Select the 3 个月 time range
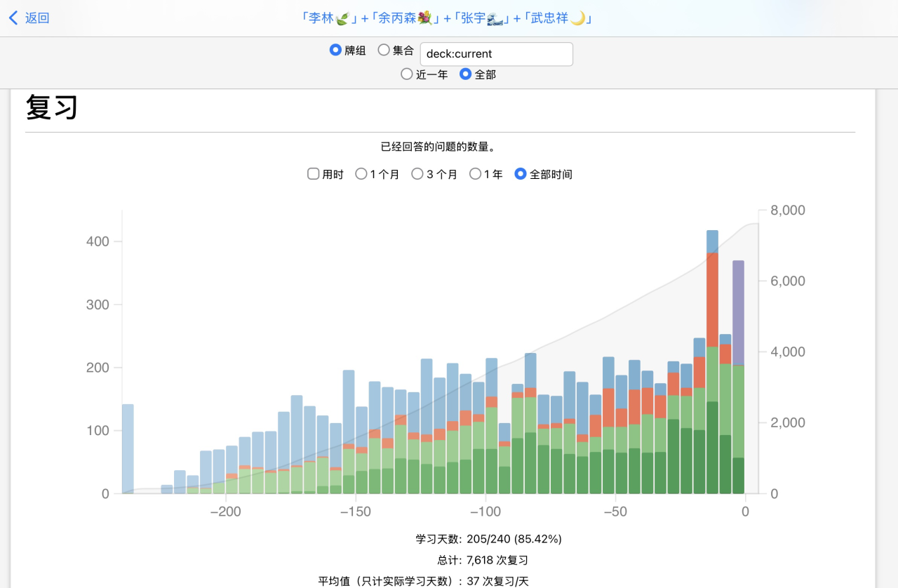This screenshot has height=588, width=898. point(417,174)
